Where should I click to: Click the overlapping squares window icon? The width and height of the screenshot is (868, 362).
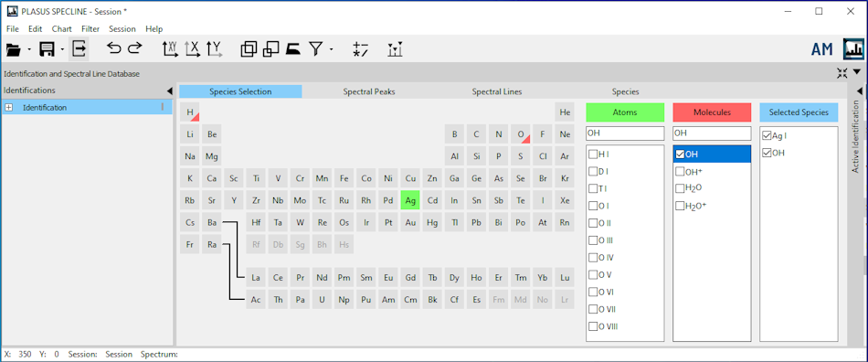click(x=249, y=49)
